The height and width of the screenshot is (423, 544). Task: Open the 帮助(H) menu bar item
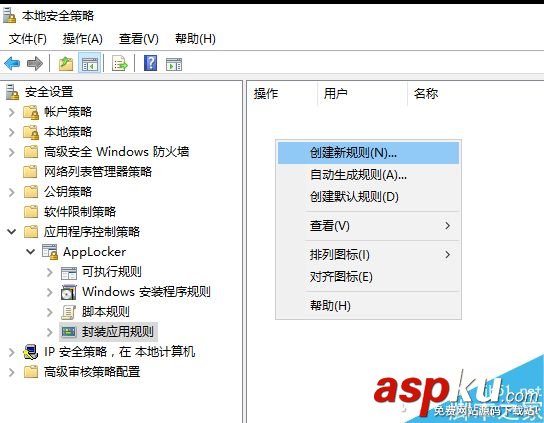pyautogui.click(x=195, y=39)
